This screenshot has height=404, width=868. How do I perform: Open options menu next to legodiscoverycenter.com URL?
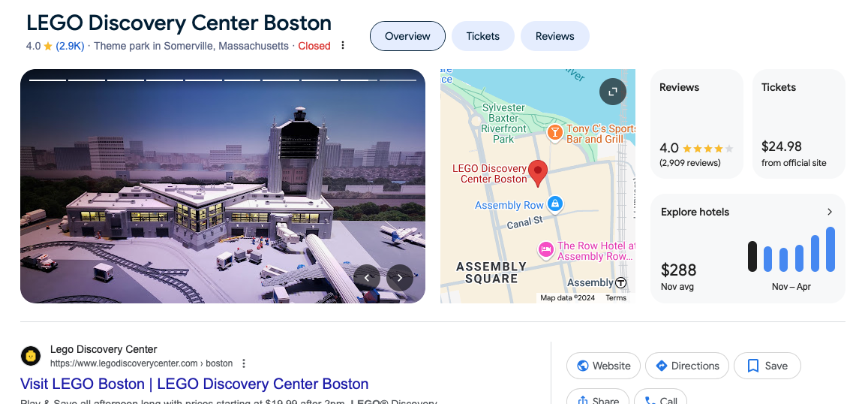pos(244,363)
